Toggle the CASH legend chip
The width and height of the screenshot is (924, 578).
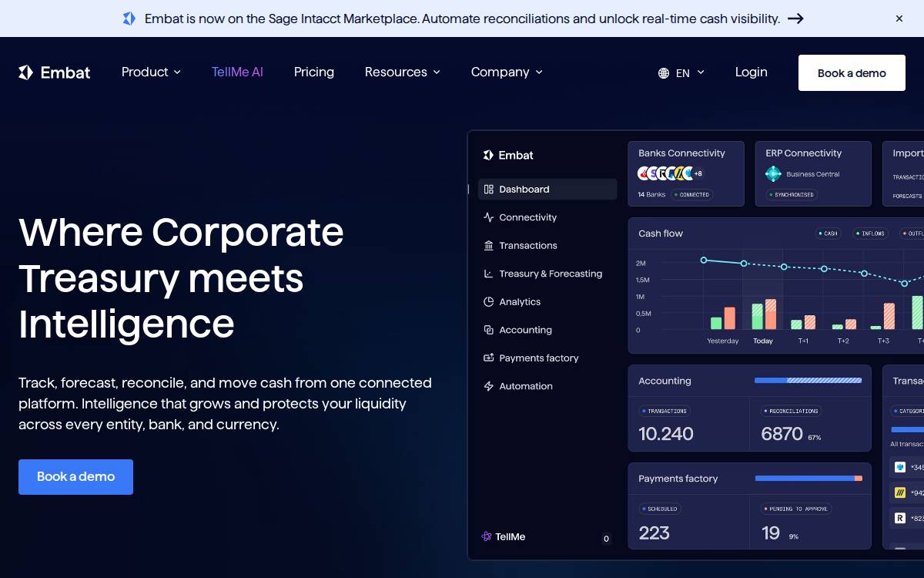(828, 234)
